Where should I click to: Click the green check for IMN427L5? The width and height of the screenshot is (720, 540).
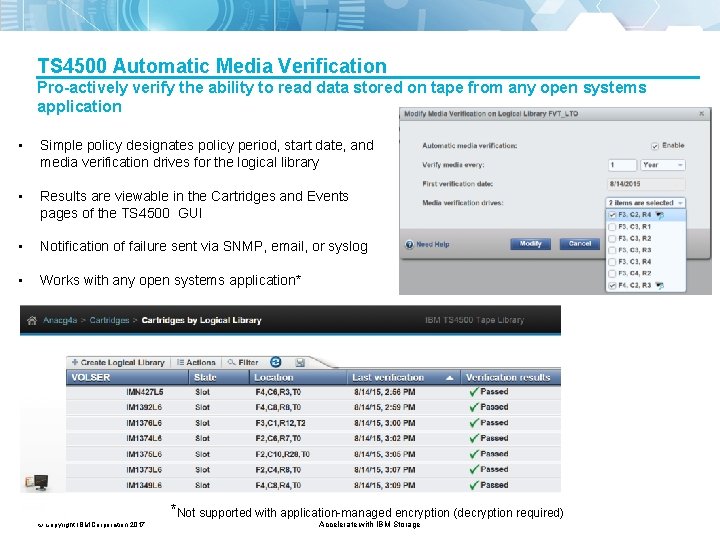pos(474,392)
